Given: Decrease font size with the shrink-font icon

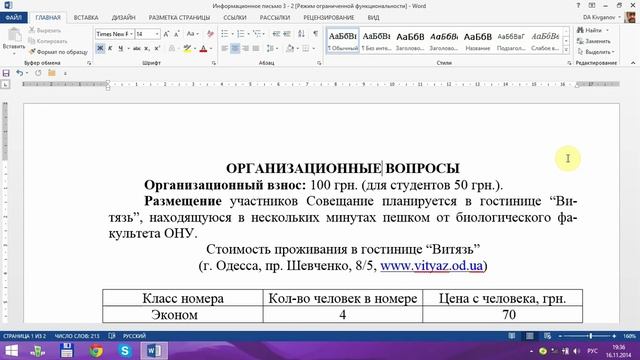Looking at the screenshot, I should coord(177,34).
